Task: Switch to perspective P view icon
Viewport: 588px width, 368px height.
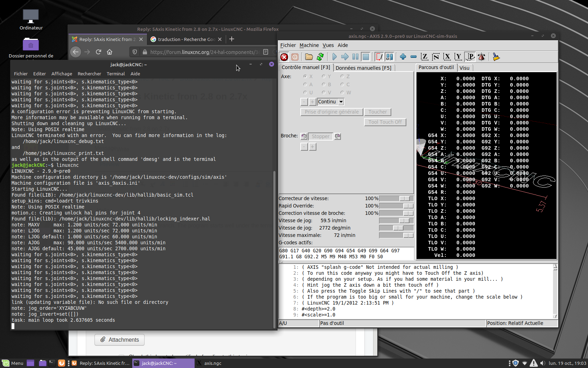Action: (470, 57)
